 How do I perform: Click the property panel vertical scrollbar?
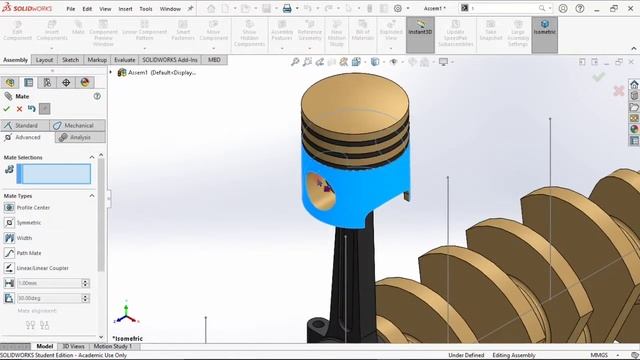[x=101, y=215]
